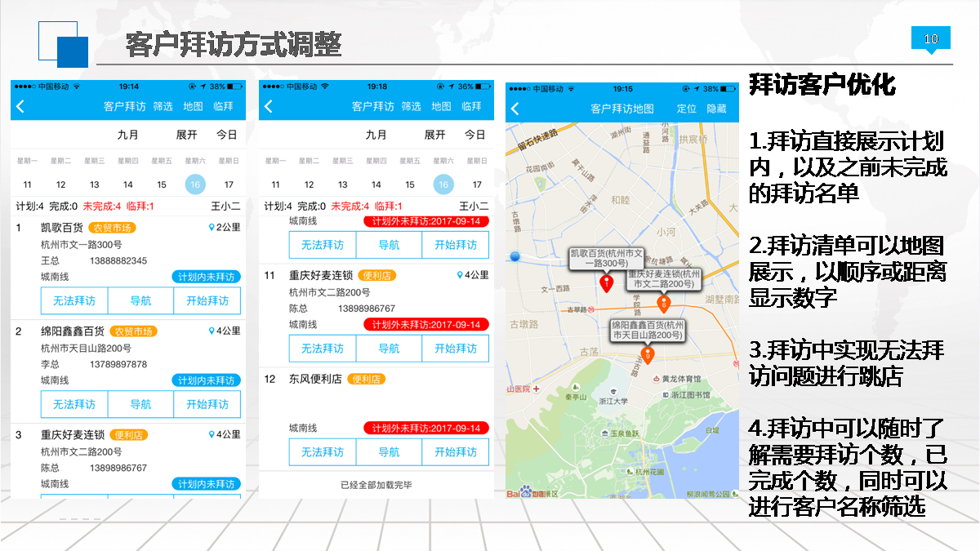The image size is (980, 551).
Task: Open 临拜 in the 19:18 screen header
Action: 471,107
